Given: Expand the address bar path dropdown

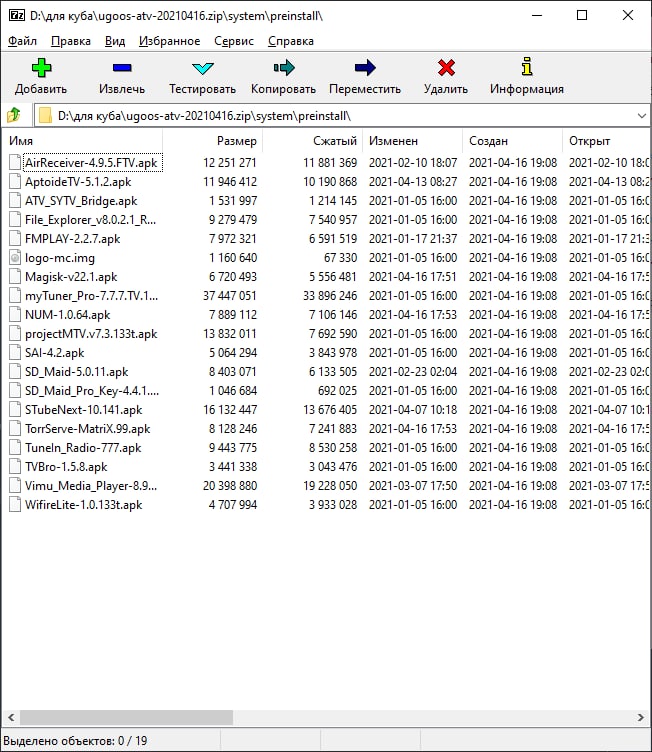Looking at the screenshot, I should [641, 116].
